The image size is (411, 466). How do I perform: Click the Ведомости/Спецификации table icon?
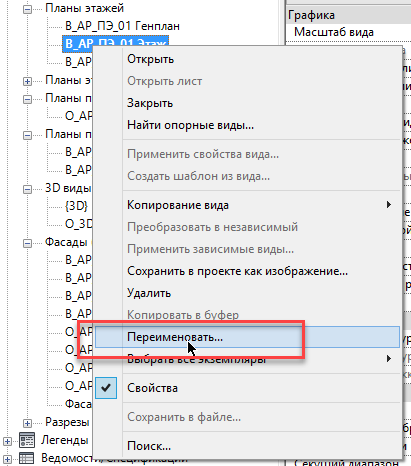pos(27,458)
